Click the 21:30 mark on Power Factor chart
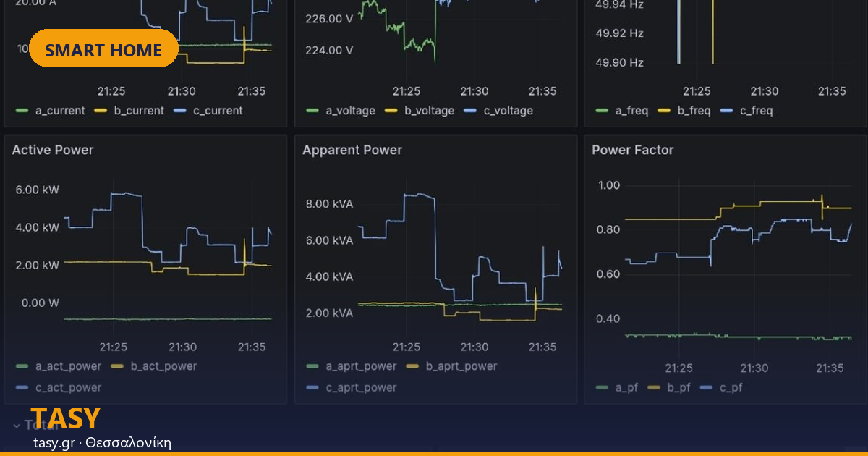The image size is (868, 456). 754,368
